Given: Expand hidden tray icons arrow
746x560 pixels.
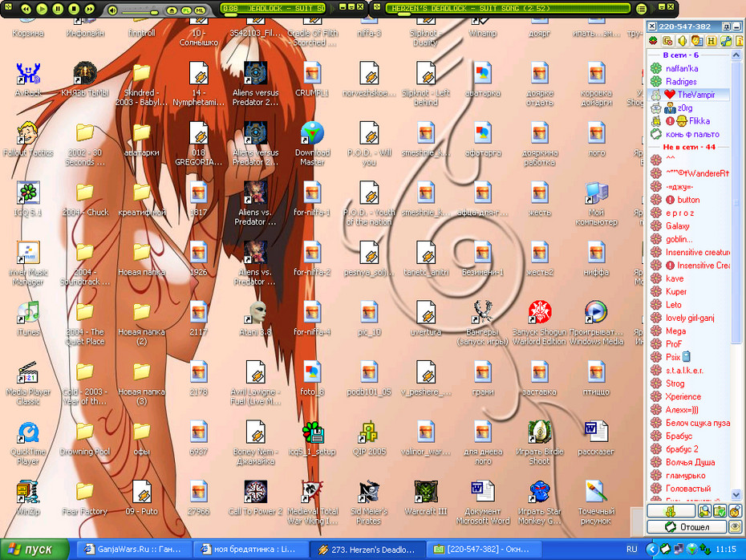Looking at the screenshot, I should [x=652, y=550].
